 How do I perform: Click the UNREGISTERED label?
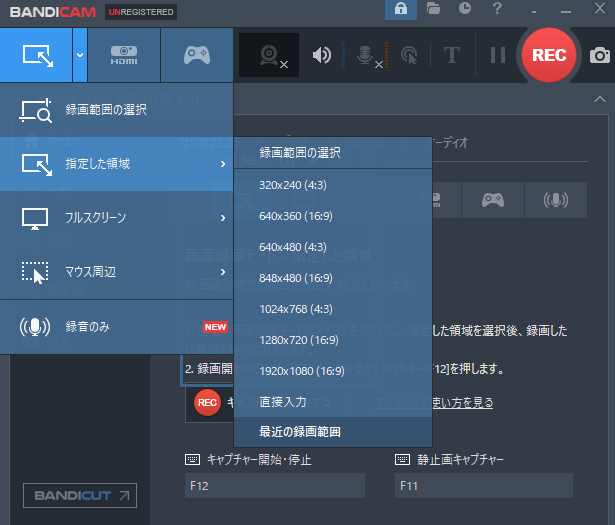[x=141, y=12]
